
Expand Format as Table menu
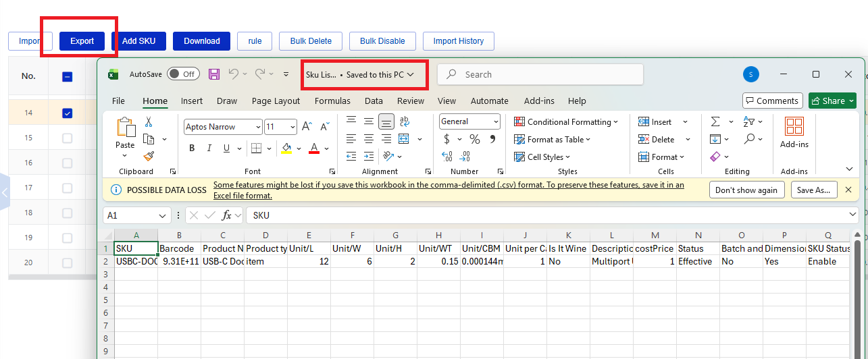click(x=552, y=140)
